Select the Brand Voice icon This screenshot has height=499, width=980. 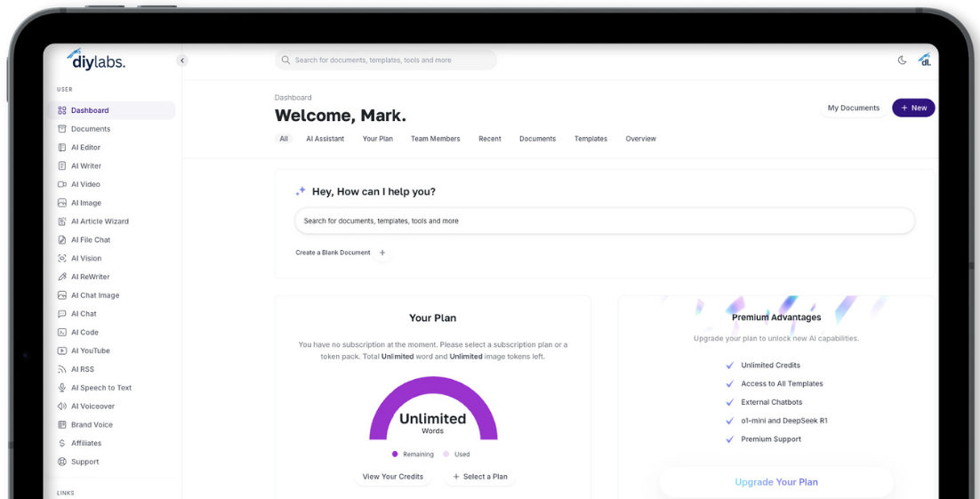pyautogui.click(x=62, y=424)
